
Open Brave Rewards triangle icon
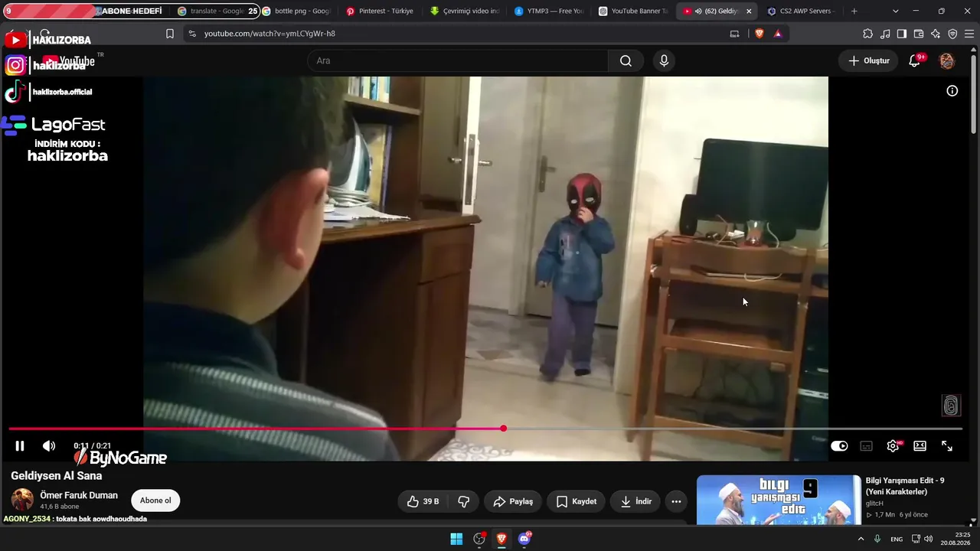coord(778,34)
